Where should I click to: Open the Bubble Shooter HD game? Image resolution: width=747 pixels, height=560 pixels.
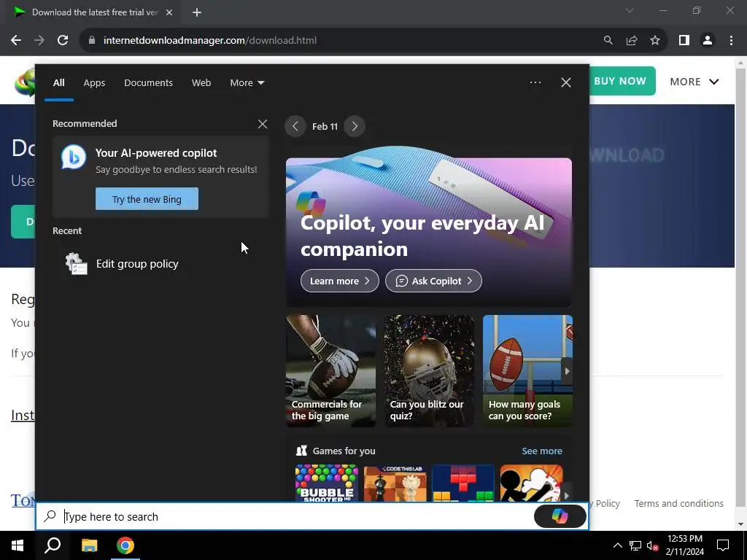click(x=326, y=483)
